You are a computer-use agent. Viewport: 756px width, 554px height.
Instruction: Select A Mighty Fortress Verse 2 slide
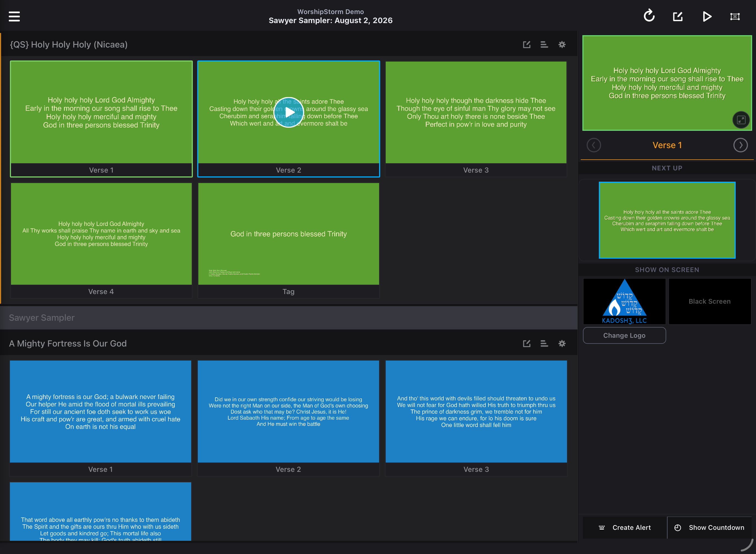(x=288, y=418)
